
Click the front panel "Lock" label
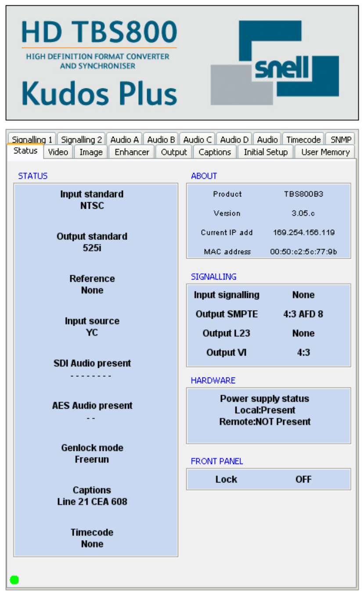click(227, 479)
